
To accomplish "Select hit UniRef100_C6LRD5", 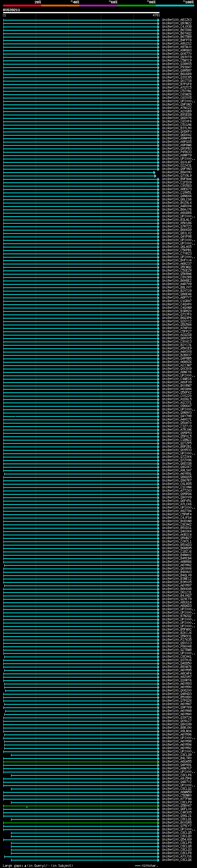I will 176,484.
